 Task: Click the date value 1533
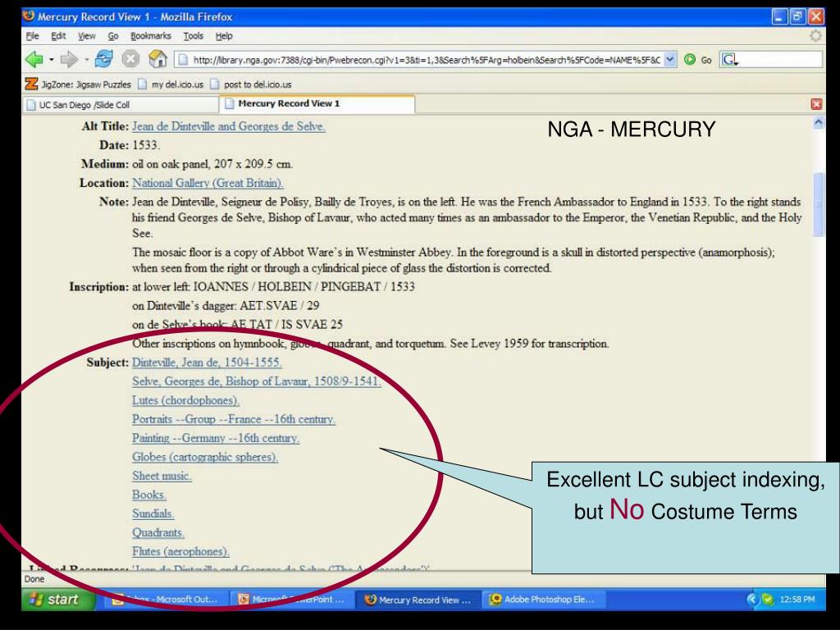tap(146, 145)
